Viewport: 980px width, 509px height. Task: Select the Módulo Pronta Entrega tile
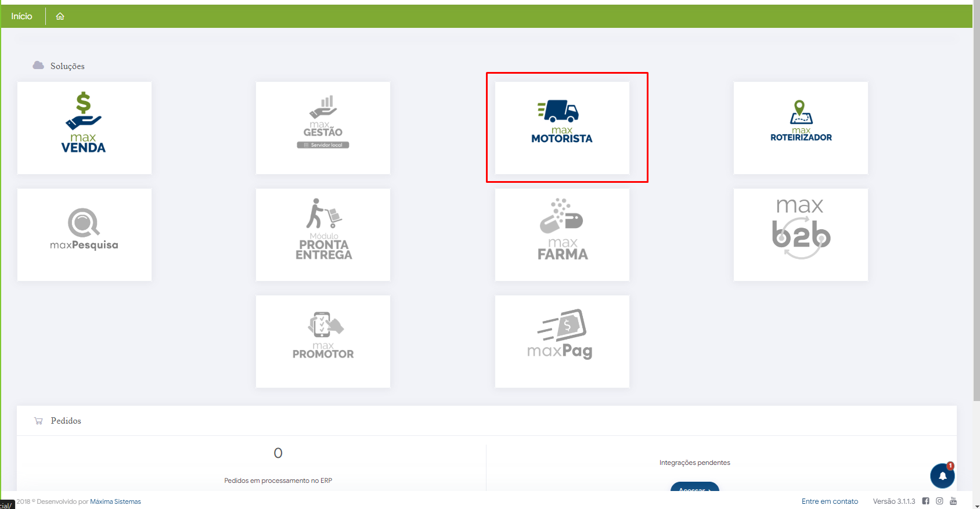coord(323,234)
